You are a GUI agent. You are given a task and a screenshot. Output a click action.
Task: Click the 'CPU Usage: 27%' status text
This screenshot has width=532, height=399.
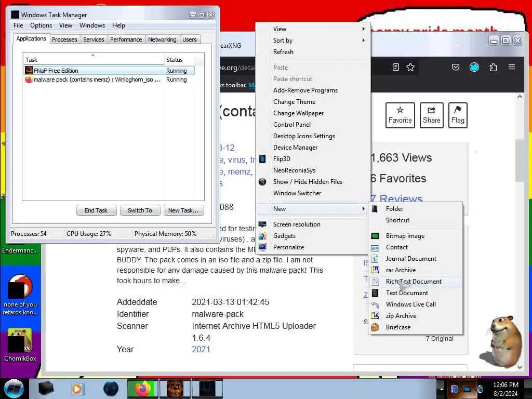(x=89, y=233)
